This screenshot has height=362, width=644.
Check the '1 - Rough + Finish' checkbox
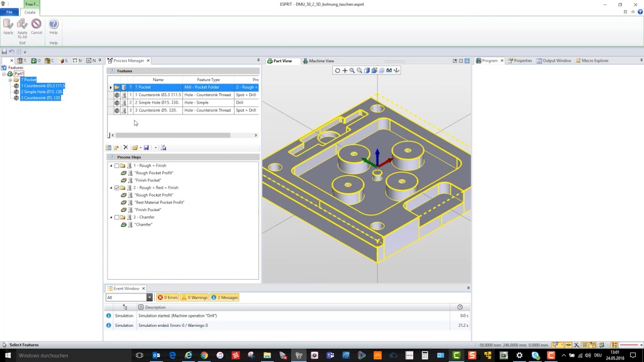tap(117, 165)
